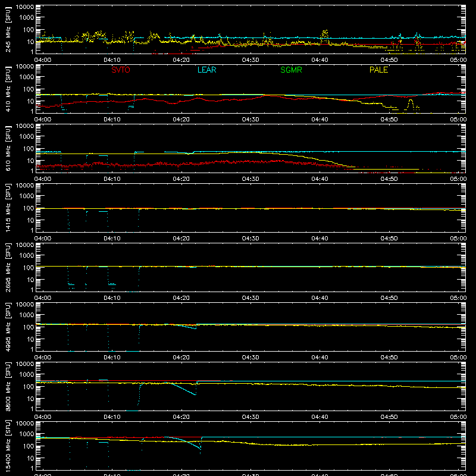Image resolution: width=476 pixels, height=476 pixels.
Task: Select the '610 MHz [SFU]' axis title
Action: 8,148
